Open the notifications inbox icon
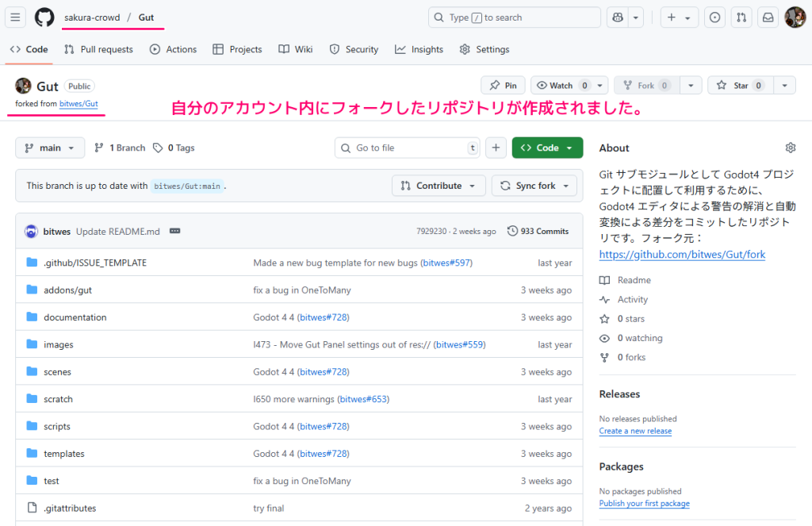 pyautogui.click(x=768, y=17)
